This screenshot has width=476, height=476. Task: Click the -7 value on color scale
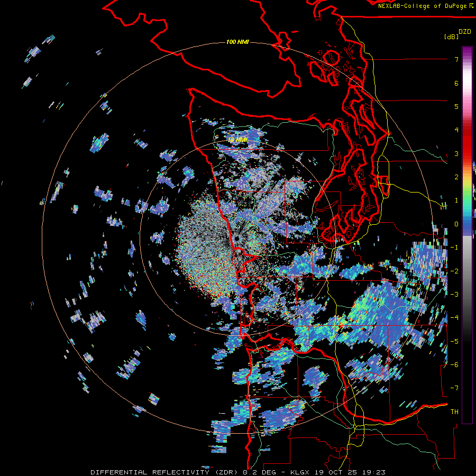pos(454,388)
